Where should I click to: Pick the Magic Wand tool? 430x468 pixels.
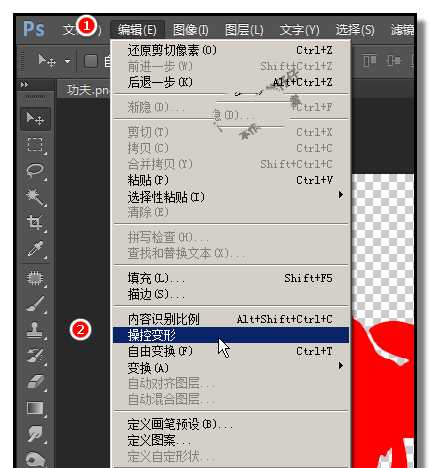35,197
